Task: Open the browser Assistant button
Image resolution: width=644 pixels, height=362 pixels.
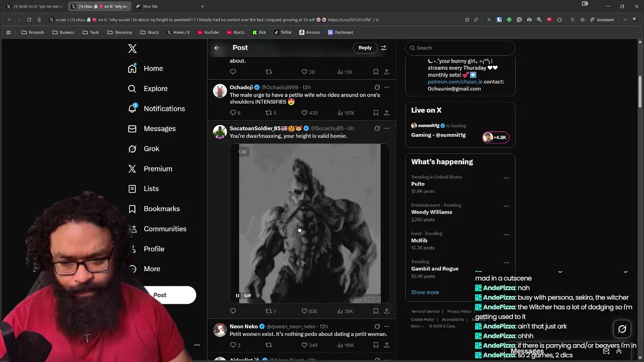Action: (602, 20)
